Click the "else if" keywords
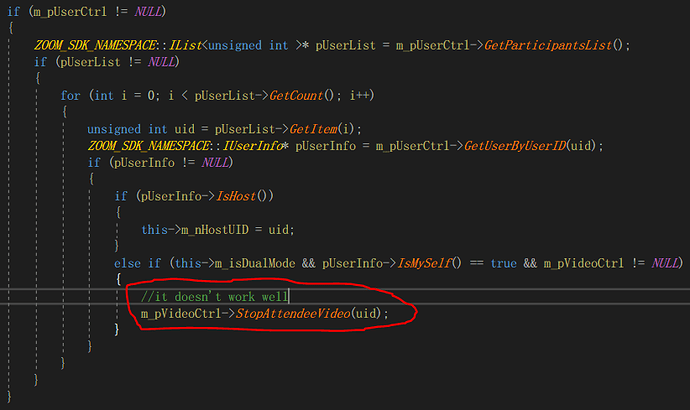This screenshot has height=410, width=690. [x=137, y=263]
